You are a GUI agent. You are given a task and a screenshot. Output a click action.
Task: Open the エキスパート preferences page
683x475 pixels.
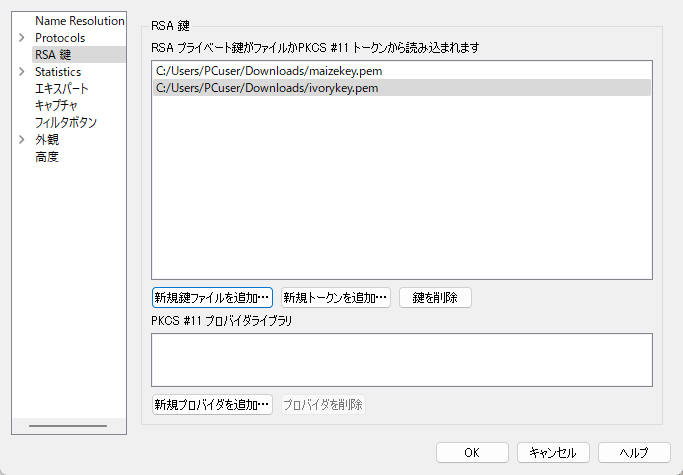[61, 89]
